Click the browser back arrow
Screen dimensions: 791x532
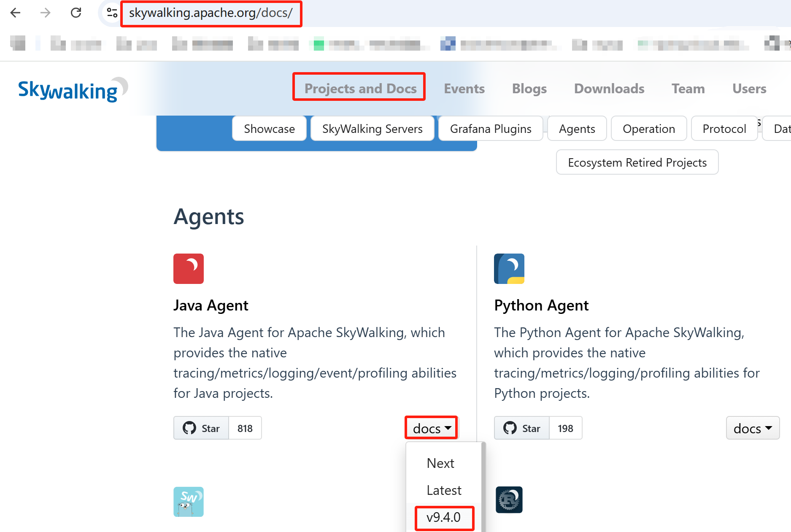coord(16,13)
